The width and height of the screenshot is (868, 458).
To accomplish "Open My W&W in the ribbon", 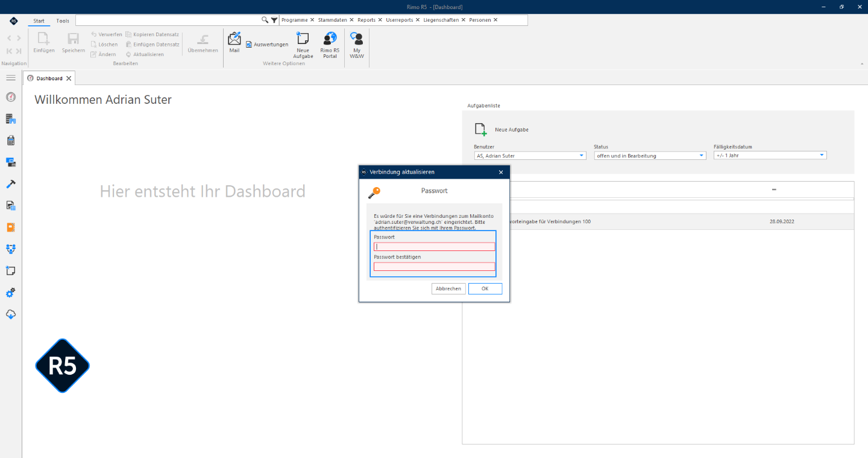I will [357, 45].
